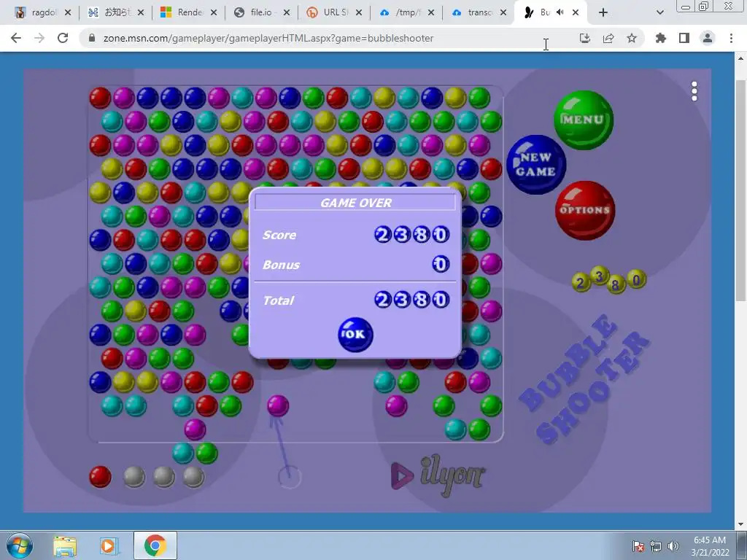Open network status tray icon
This screenshot has height=560, width=747.
pos(656,546)
